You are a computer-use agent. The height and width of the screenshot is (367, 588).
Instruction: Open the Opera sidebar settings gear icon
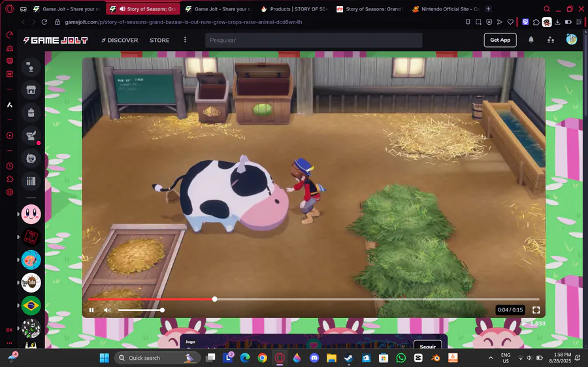pyautogui.click(x=10, y=192)
